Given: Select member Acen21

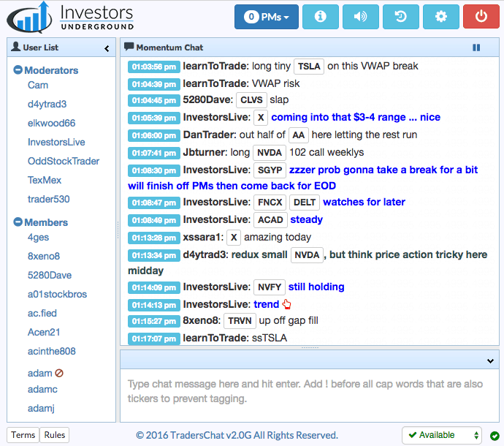Looking at the screenshot, I should 44,332.
